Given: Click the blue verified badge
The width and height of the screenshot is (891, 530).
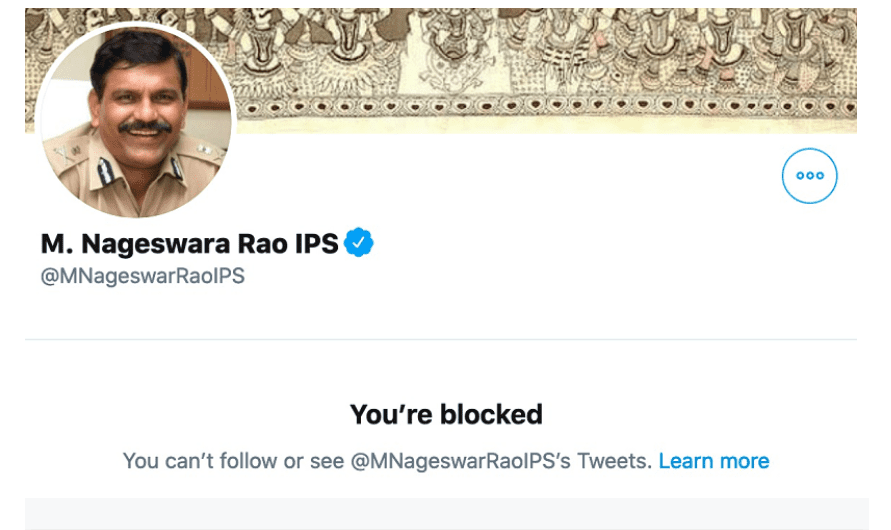Looking at the screenshot, I should [x=359, y=243].
